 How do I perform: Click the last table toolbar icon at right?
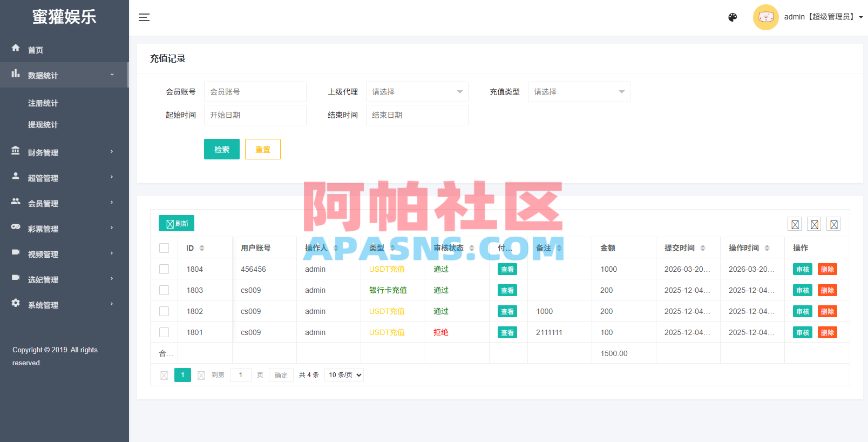click(x=834, y=224)
